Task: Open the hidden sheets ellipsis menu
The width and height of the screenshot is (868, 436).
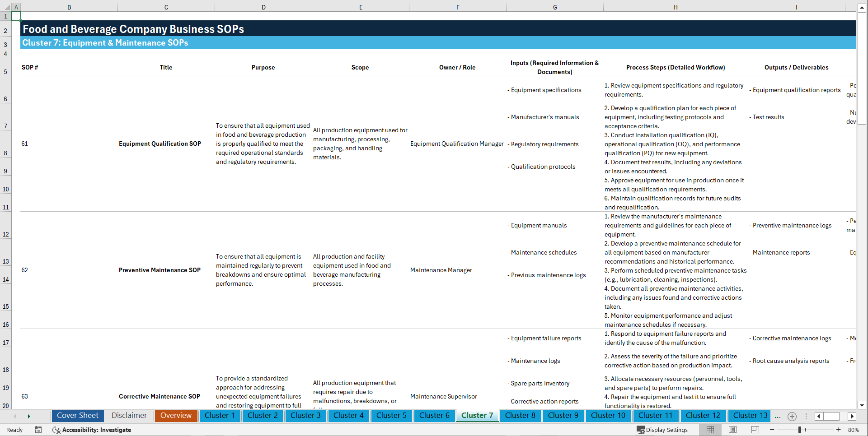Action: pos(778,416)
